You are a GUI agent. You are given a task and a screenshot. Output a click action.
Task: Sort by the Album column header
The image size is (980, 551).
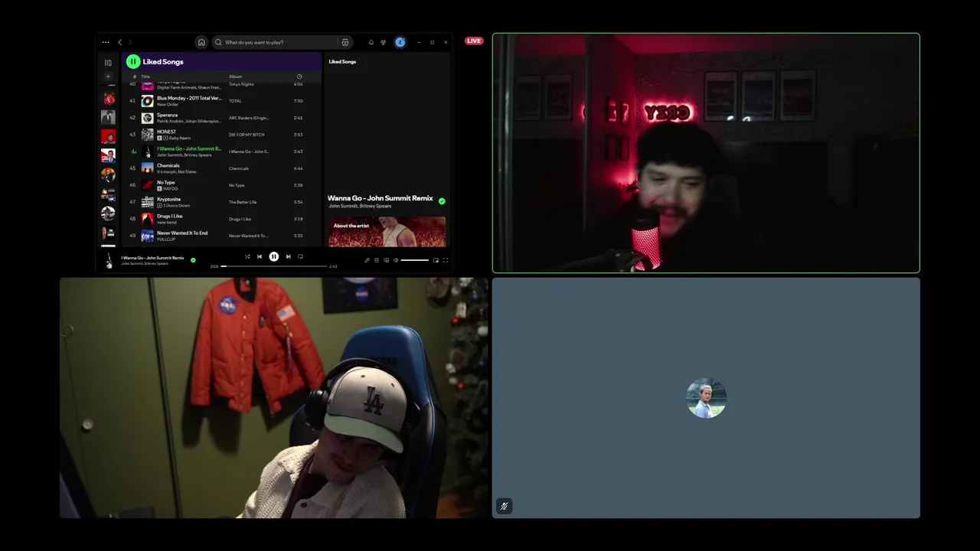coord(235,77)
